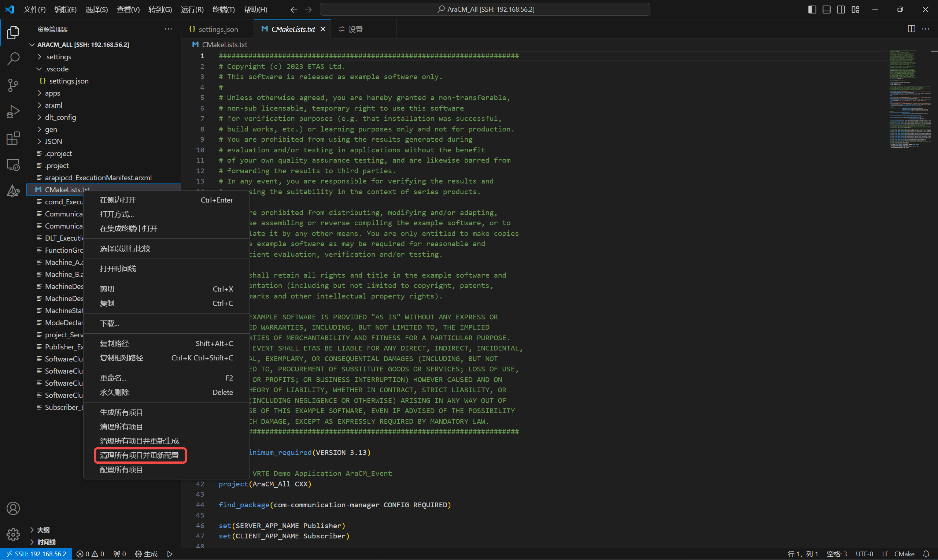Select 清理所有项目并重新配置 context menu entry

[139, 456]
